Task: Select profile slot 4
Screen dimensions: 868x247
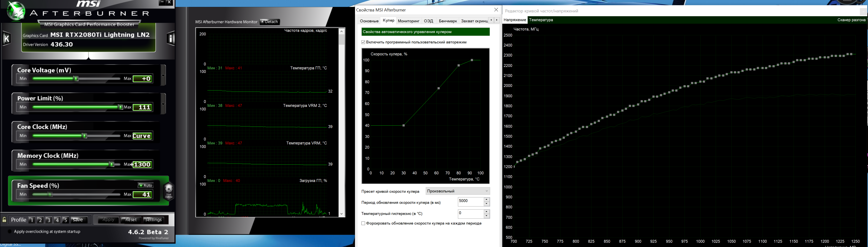Action: coord(57,220)
